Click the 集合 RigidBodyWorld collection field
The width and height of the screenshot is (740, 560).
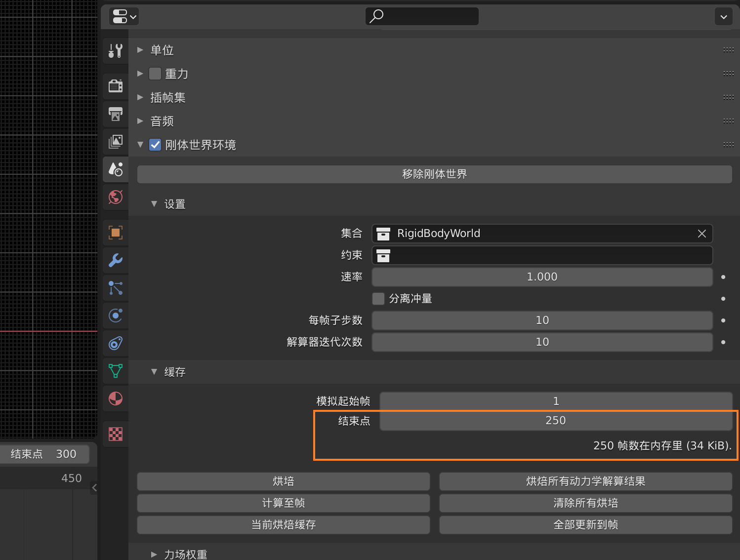(x=542, y=234)
